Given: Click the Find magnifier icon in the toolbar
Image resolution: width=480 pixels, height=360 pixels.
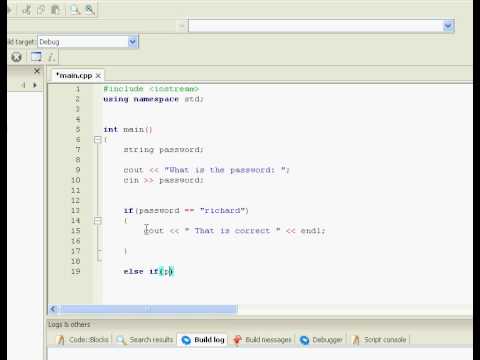Looking at the screenshot, I should pyautogui.click(x=75, y=10).
